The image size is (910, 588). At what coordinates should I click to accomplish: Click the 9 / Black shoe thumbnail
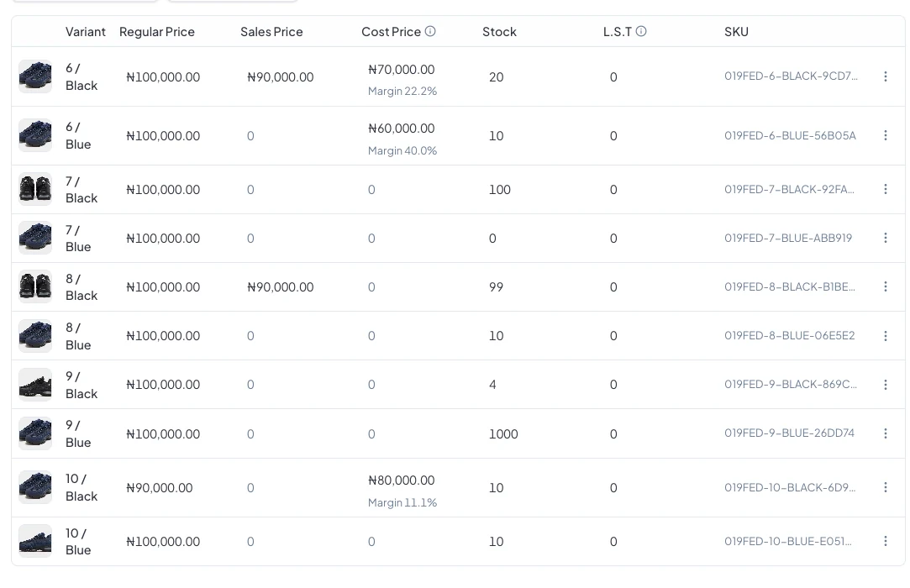tap(35, 385)
